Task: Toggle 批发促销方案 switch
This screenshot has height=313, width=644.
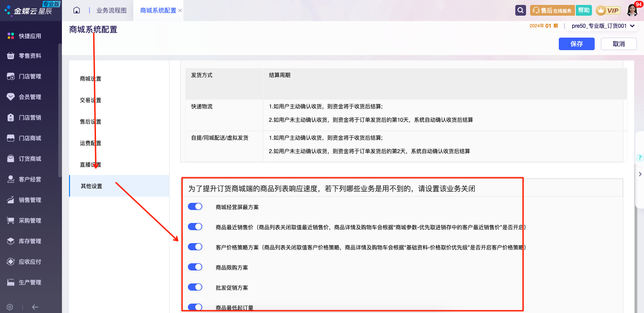Action: (x=195, y=287)
